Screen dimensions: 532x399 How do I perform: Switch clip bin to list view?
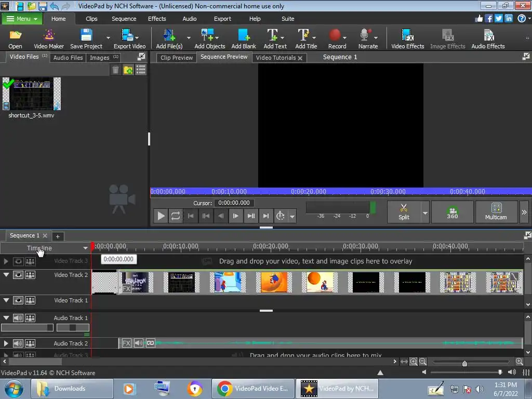(140, 70)
